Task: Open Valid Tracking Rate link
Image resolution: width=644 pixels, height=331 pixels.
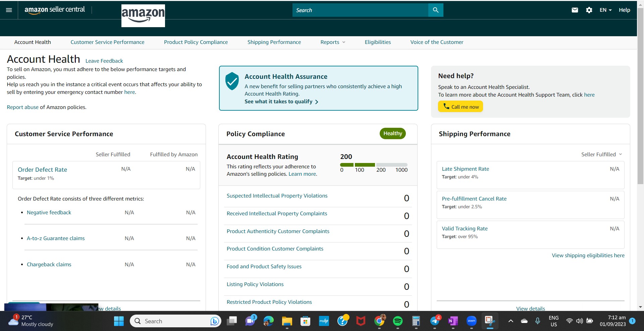Action: tap(465, 229)
